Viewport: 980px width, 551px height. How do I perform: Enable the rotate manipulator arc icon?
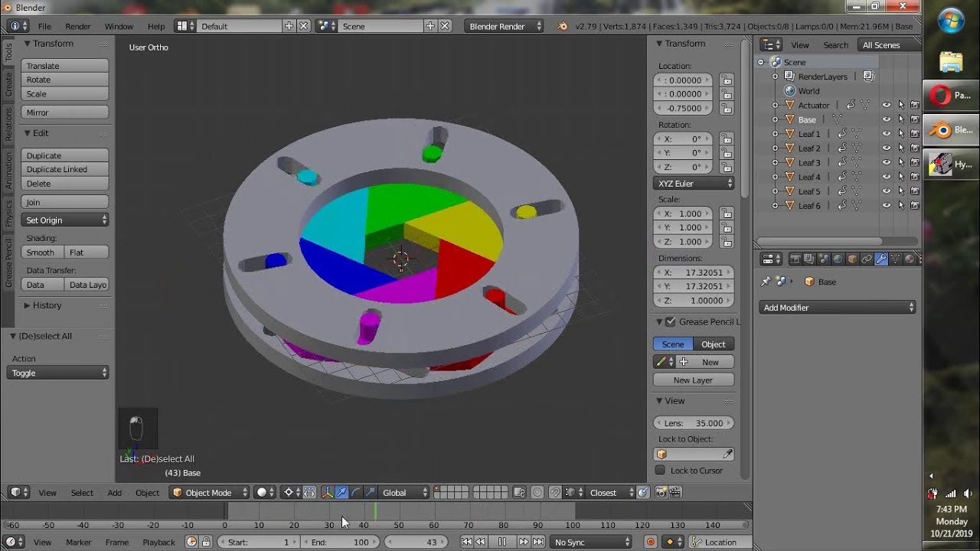point(356,492)
